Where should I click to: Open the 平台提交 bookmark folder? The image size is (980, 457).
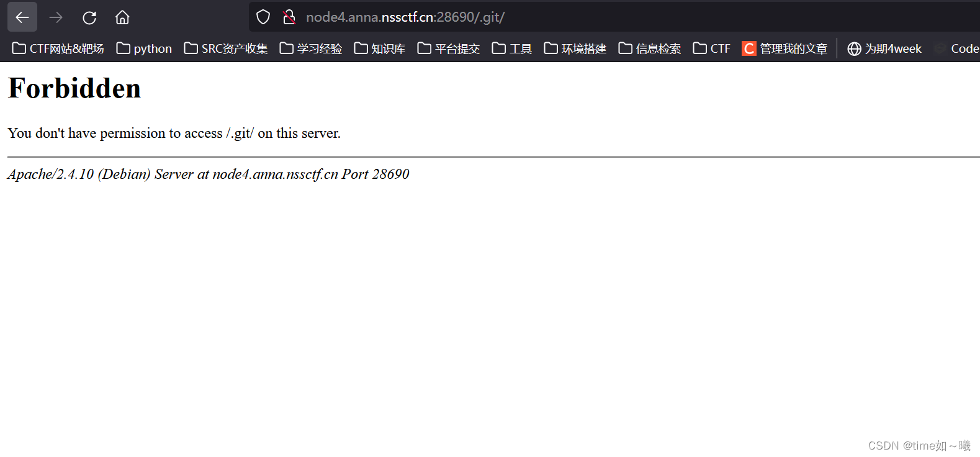click(449, 48)
